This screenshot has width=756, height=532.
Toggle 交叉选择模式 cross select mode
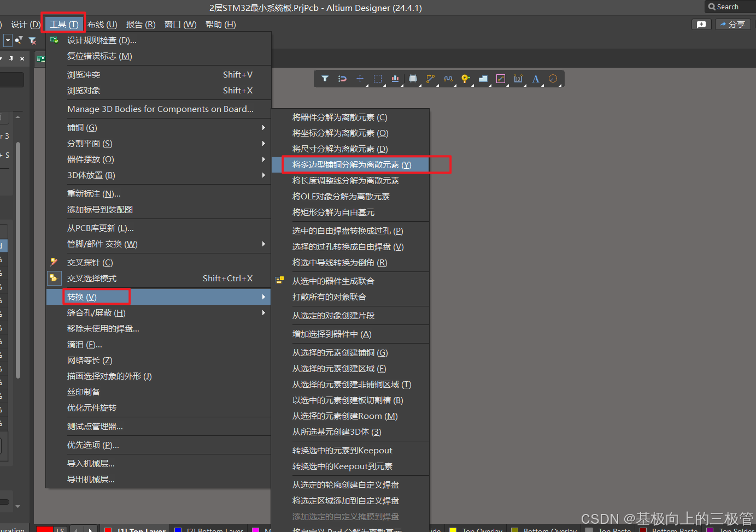159,278
